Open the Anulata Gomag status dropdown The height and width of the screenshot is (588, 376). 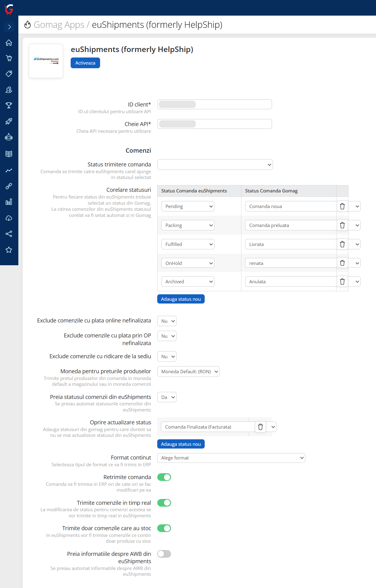point(303,281)
